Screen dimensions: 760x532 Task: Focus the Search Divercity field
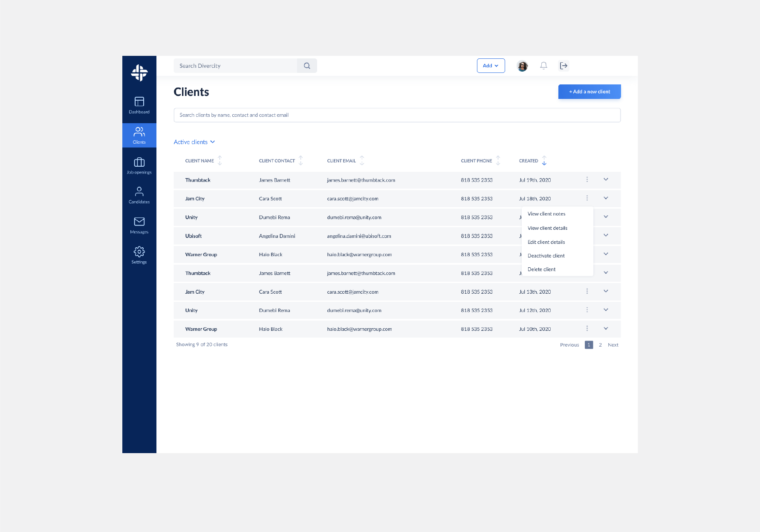pos(236,66)
